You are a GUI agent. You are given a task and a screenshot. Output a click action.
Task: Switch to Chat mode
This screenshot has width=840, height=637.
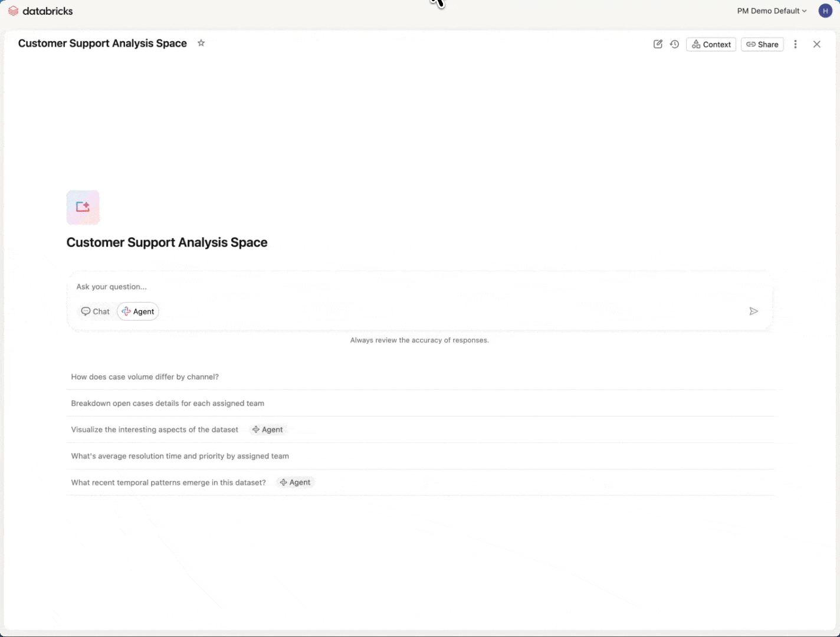pos(96,311)
